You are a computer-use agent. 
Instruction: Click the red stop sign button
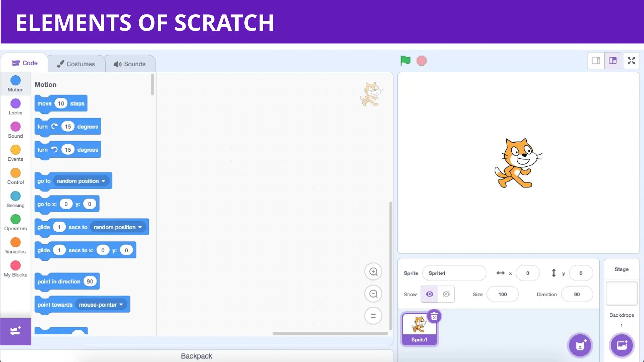click(x=421, y=61)
